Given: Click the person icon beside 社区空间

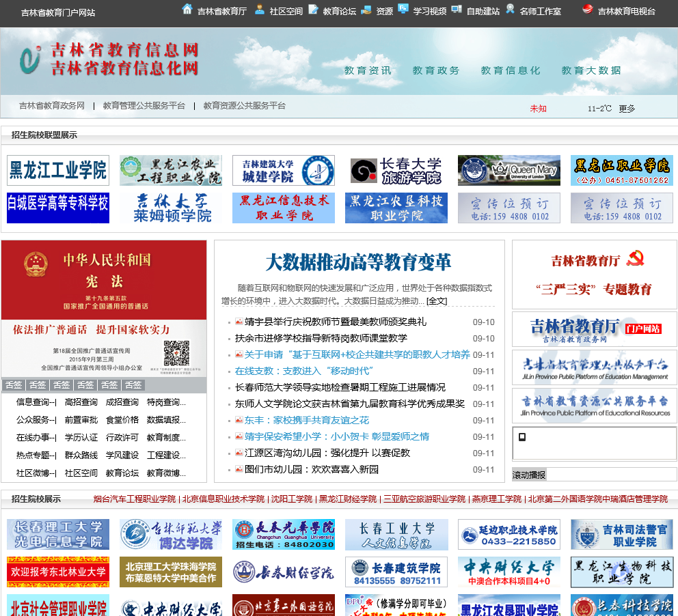Looking at the screenshot, I should pos(260,9).
